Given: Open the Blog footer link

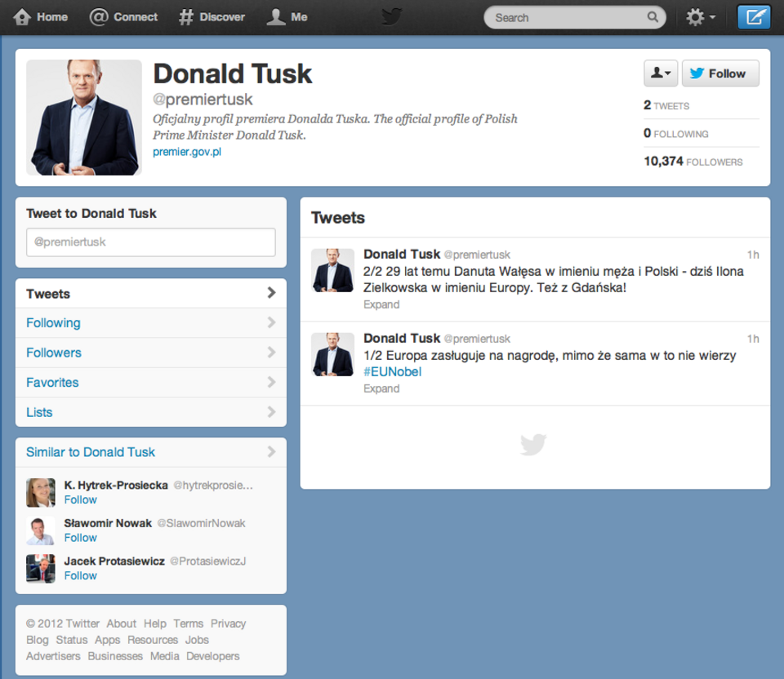Looking at the screenshot, I should tap(38, 640).
